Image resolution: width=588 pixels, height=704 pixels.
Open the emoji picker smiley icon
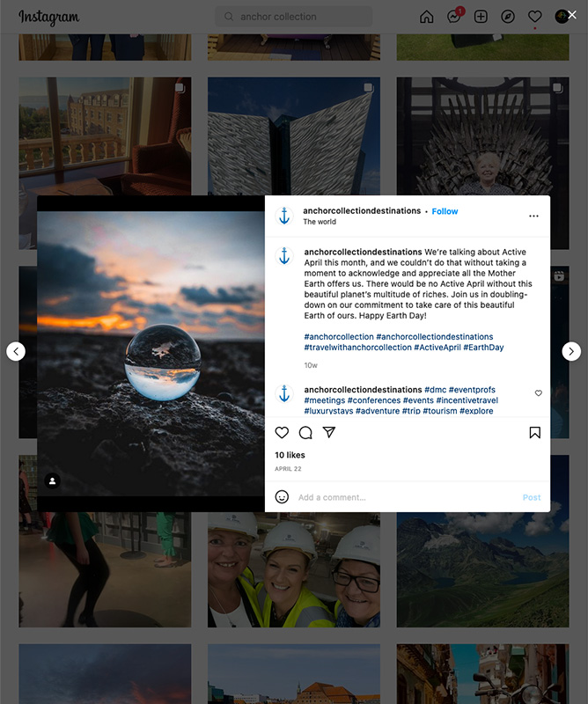(282, 497)
